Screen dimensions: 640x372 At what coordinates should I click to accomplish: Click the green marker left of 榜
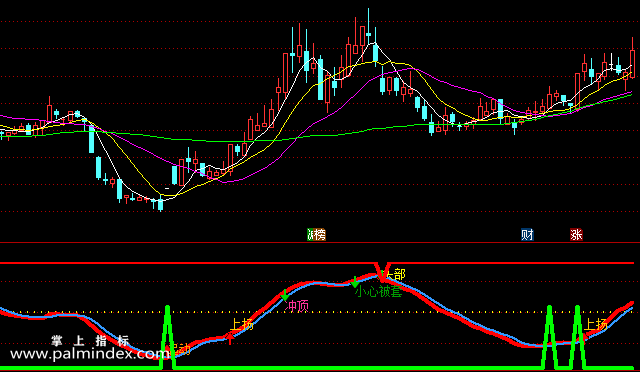[310, 235]
